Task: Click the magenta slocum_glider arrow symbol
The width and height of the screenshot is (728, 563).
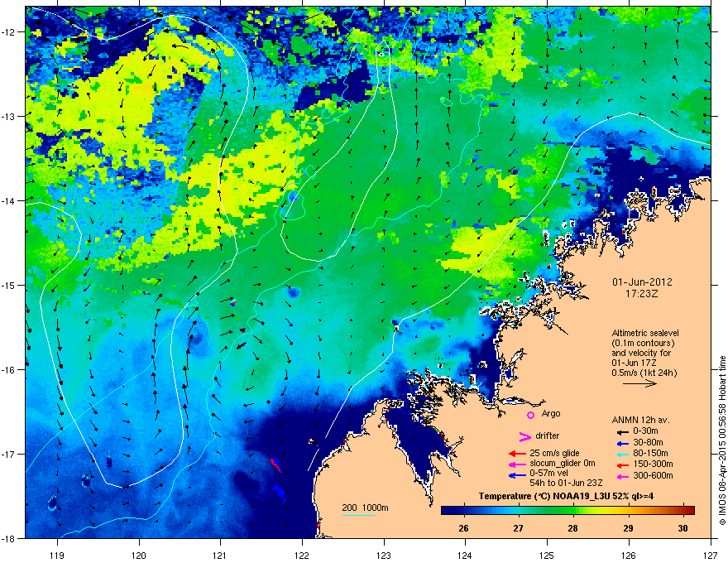Action: point(517,464)
